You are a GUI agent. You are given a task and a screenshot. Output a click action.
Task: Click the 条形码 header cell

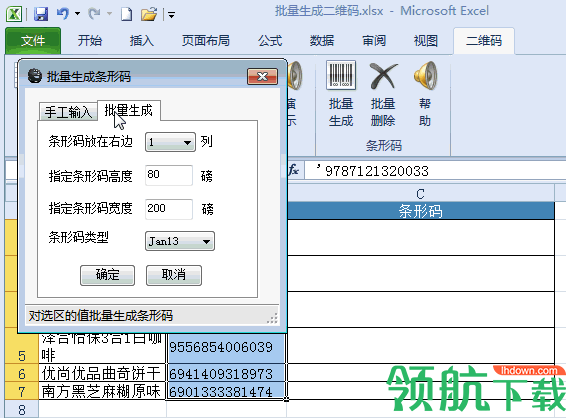coord(421,210)
